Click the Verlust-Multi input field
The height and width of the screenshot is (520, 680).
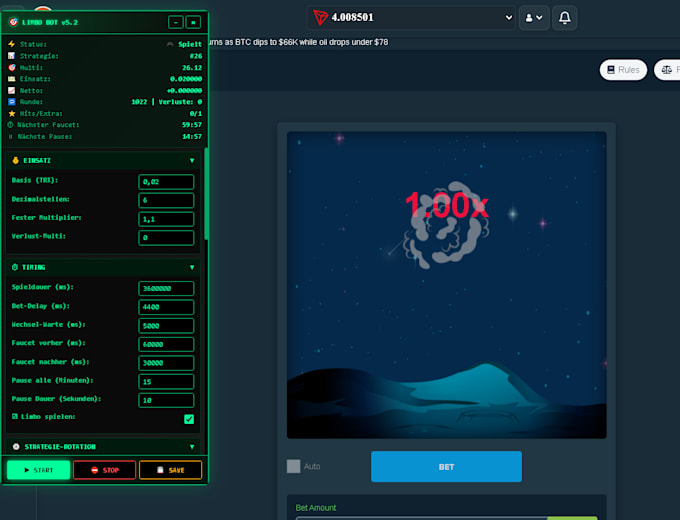click(166, 238)
